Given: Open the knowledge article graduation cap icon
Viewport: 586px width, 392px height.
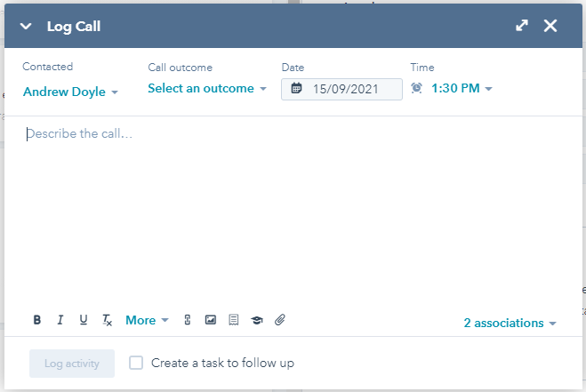Looking at the screenshot, I should point(257,320).
